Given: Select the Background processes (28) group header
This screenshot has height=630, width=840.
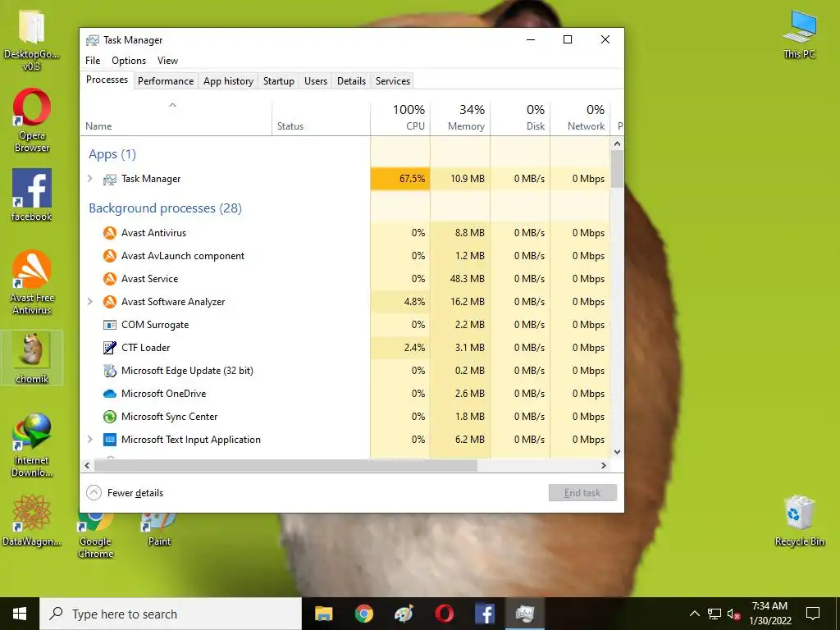Looking at the screenshot, I should tap(165, 208).
